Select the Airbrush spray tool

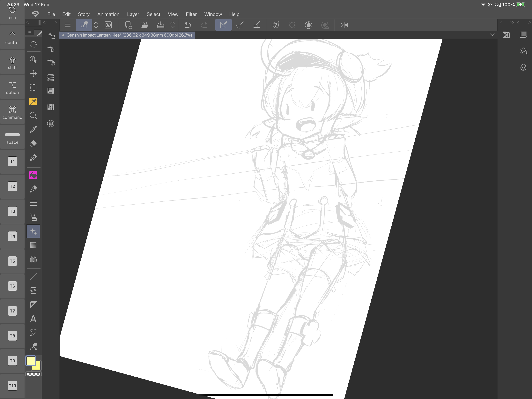33,217
